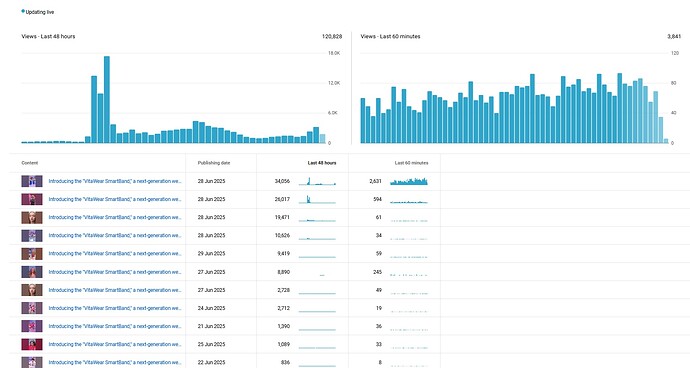Click the 120,828 total views figure
Screen dimensions: 690x368
332,36
